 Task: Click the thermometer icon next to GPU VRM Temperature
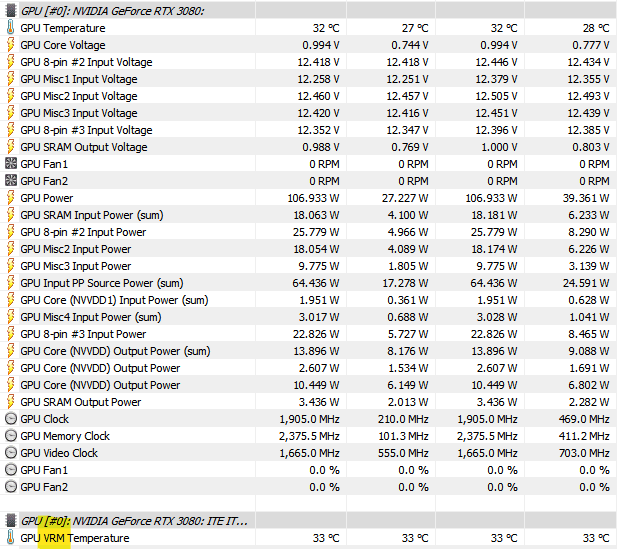click(x=11, y=538)
